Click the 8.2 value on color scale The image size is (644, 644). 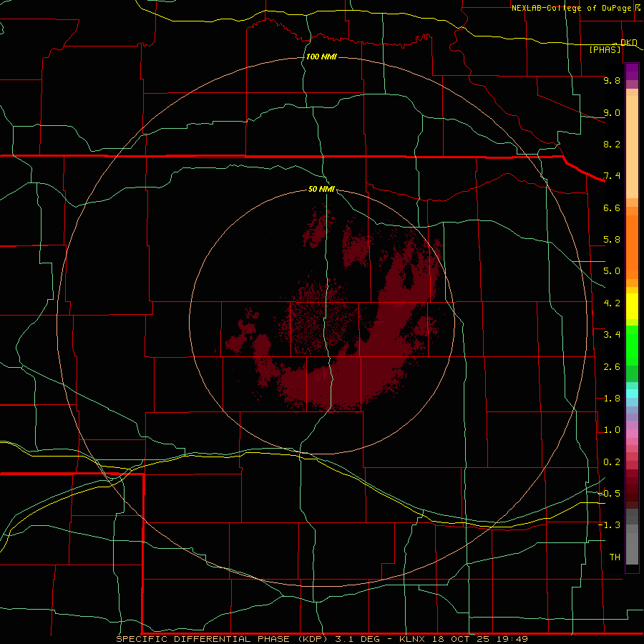pyautogui.click(x=612, y=144)
